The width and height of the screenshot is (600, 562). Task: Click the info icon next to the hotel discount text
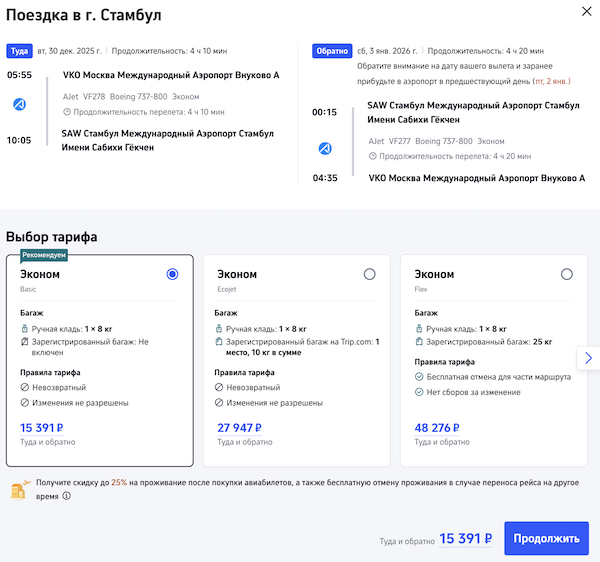point(67,495)
